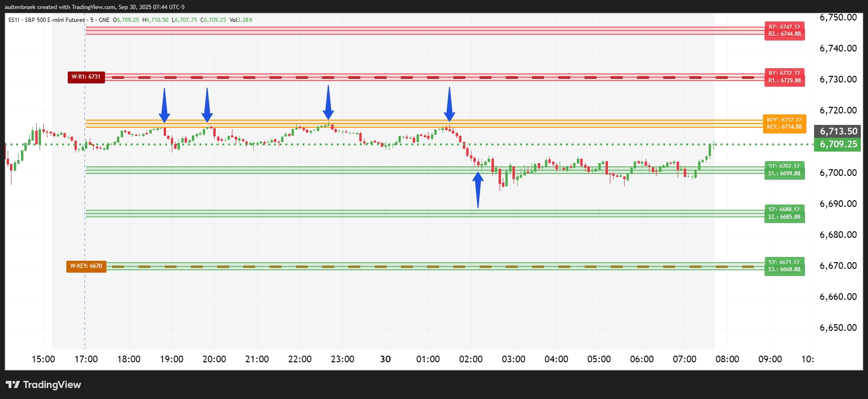Image resolution: width=868 pixels, height=399 pixels.
Task: Click 6,750.00 on the price axis
Action: (x=838, y=18)
